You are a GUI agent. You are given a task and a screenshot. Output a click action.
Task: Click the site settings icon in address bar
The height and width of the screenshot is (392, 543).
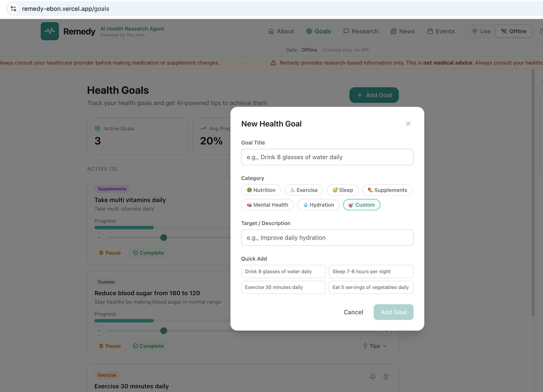coord(13,9)
